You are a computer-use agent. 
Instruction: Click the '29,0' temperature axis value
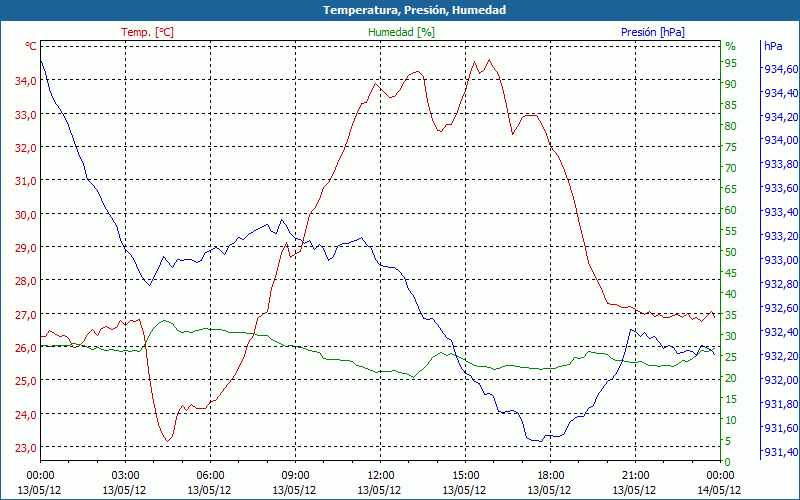click(x=27, y=248)
